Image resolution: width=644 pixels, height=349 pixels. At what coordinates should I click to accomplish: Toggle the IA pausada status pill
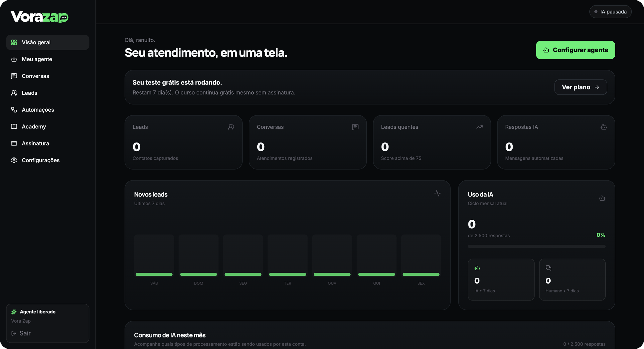610,12
